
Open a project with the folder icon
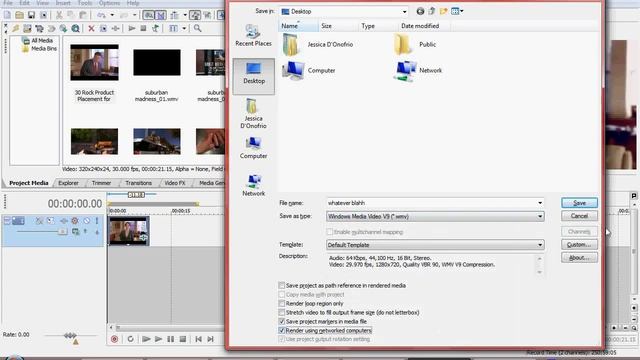(19, 15)
